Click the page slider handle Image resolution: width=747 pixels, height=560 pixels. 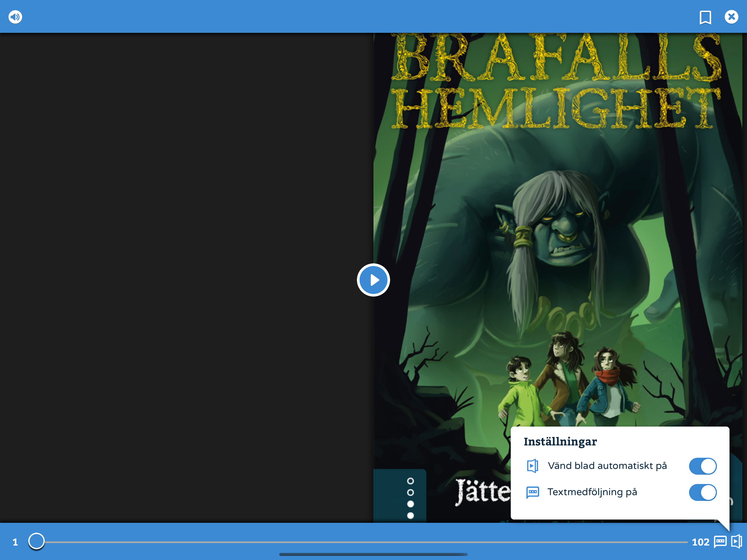36,541
